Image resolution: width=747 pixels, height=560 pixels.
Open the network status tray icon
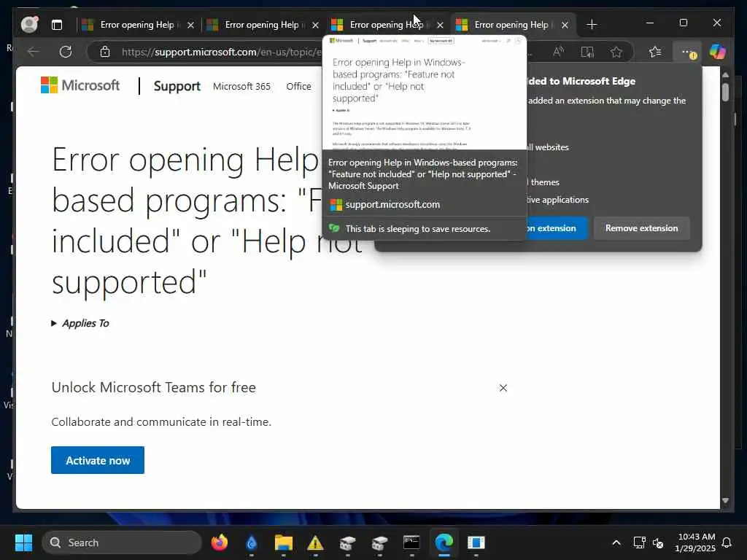639,542
